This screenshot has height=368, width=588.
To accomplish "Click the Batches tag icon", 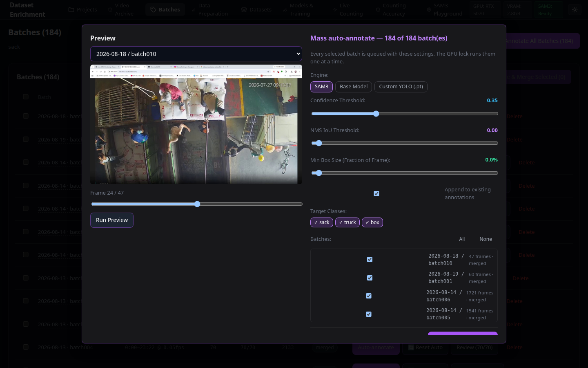I will coord(153,9).
